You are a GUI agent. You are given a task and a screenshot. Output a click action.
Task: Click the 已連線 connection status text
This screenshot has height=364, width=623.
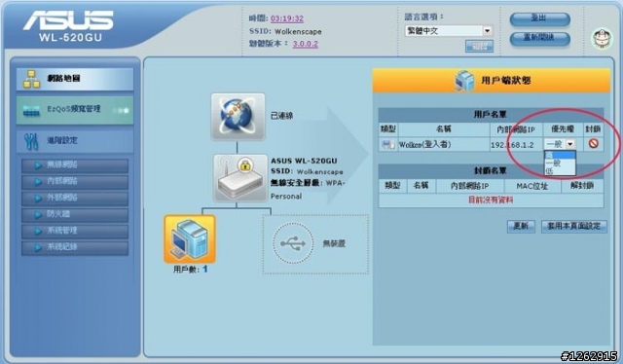pyautogui.click(x=281, y=116)
